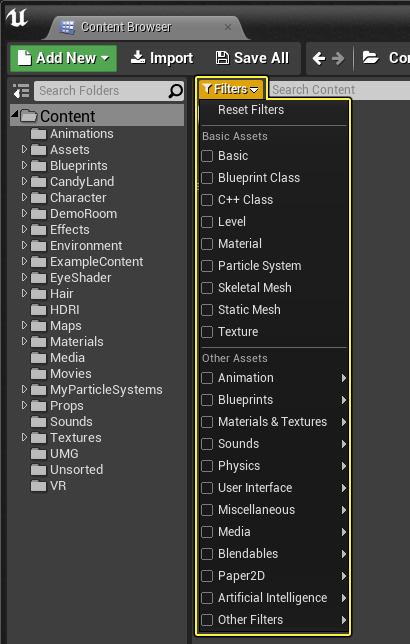
Task: Open the Filters dropdown
Action: point(231,89)
